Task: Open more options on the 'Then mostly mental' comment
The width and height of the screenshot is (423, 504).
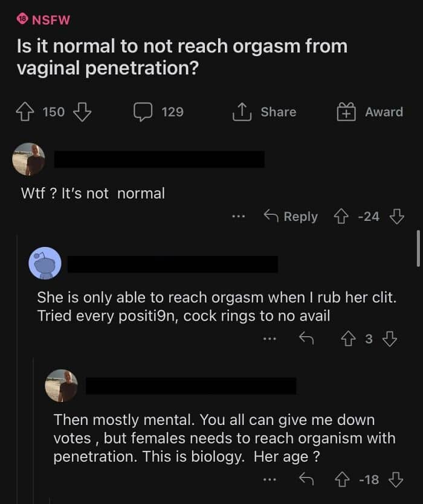Action: [269, 480]
